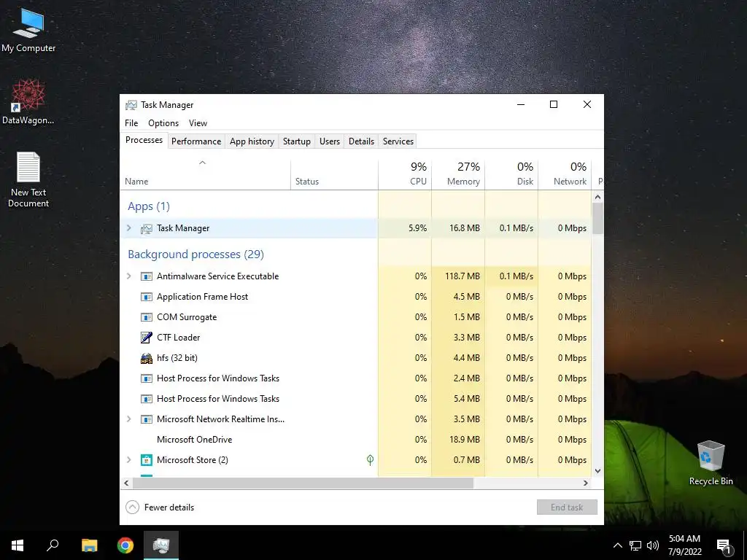The width and height of the screenshot is (747, 560).
Task: Sort processes by CPU column
Action: tap(405, 175)
